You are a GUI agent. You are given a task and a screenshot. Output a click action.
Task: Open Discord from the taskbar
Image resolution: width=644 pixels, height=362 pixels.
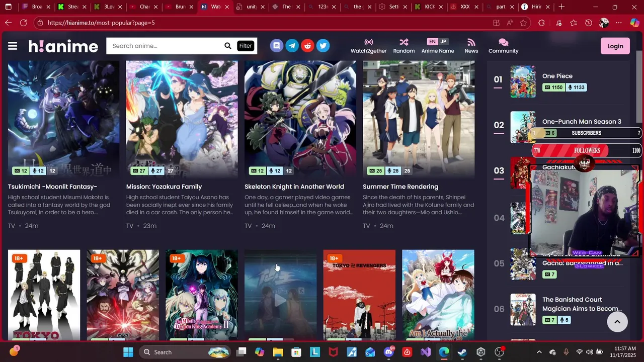click(x=388, y=352)
